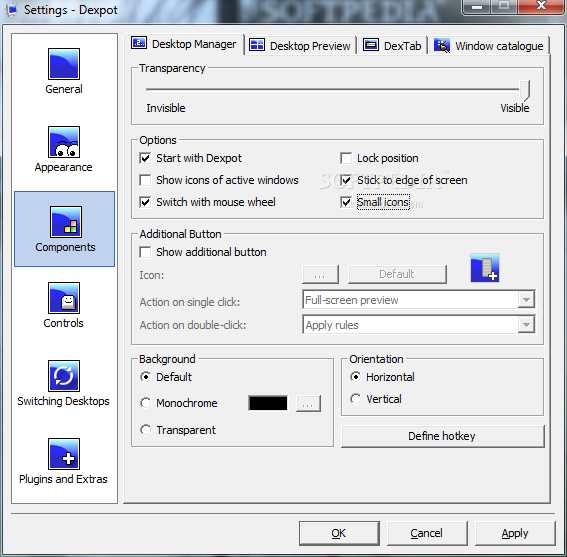567x557 pixels.
Task: Click the Dexpot title bar icon
Action: (12, 10)
